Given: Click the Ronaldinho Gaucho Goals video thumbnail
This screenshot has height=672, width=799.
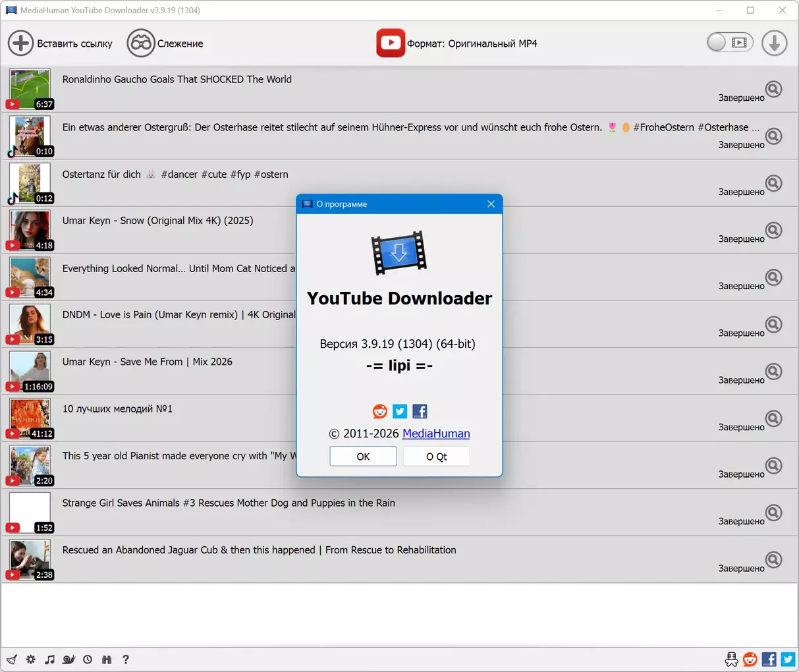Looking at the screenshot, I should point(30,89).
